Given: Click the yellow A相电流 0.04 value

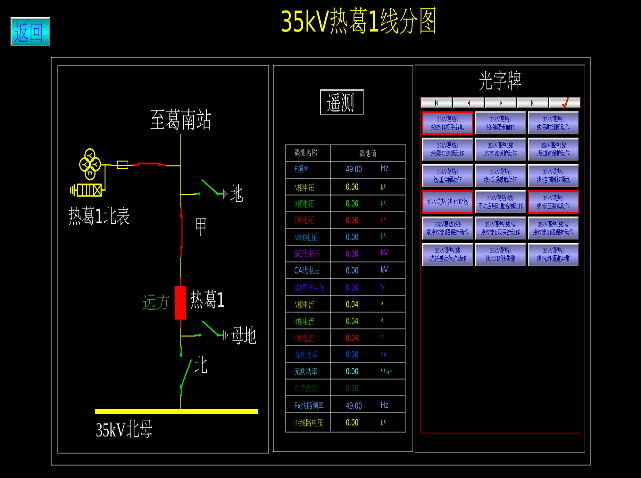Looking at the screenshot, I should (x=352, y=304).
